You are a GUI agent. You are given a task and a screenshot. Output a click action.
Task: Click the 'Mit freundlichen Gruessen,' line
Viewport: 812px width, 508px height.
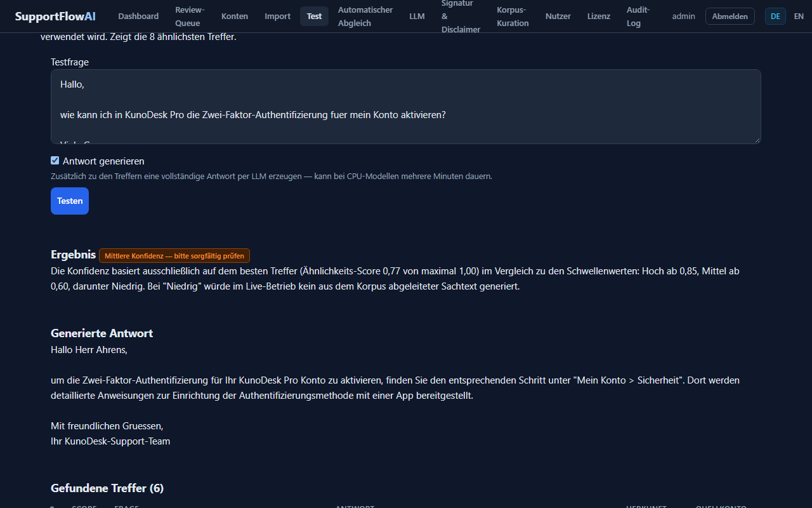pos(107,425)
